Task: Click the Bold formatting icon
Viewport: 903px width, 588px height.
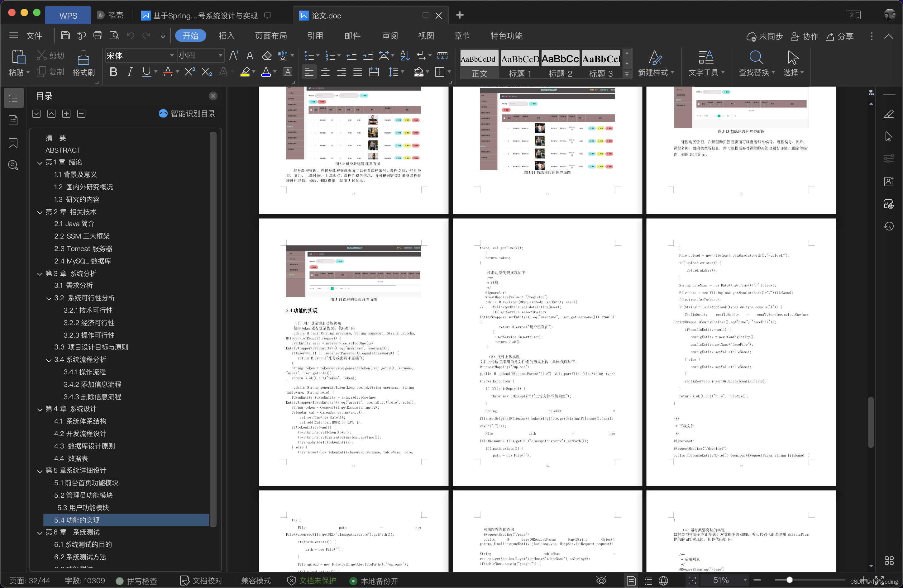Action: (x=113, y=72)
